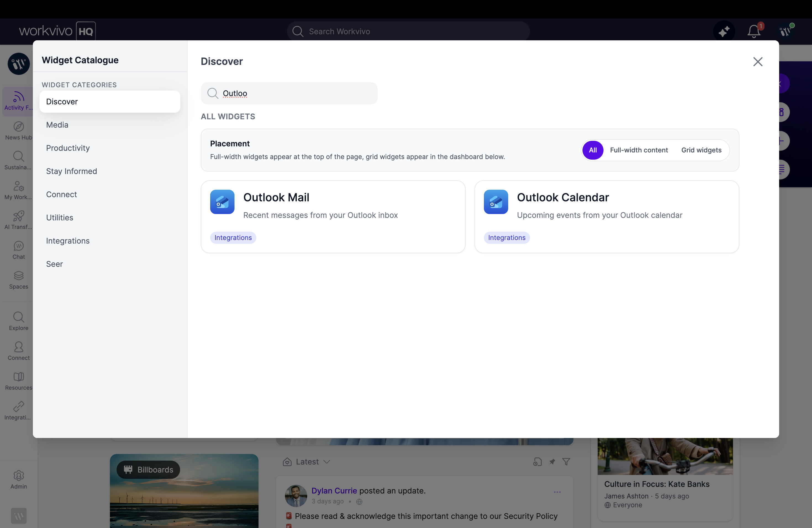Select the Seer category
This screenshot has height=528, width=812.
pos(110,264)
